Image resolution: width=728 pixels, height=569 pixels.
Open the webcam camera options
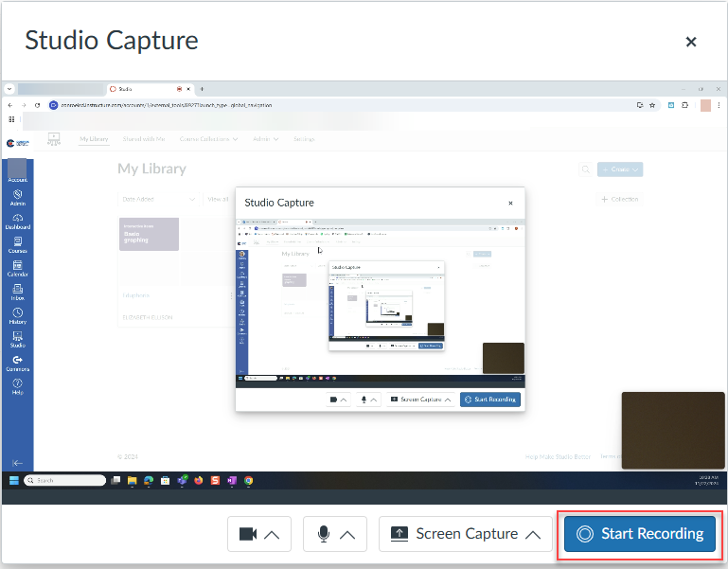tap(259, 534)
